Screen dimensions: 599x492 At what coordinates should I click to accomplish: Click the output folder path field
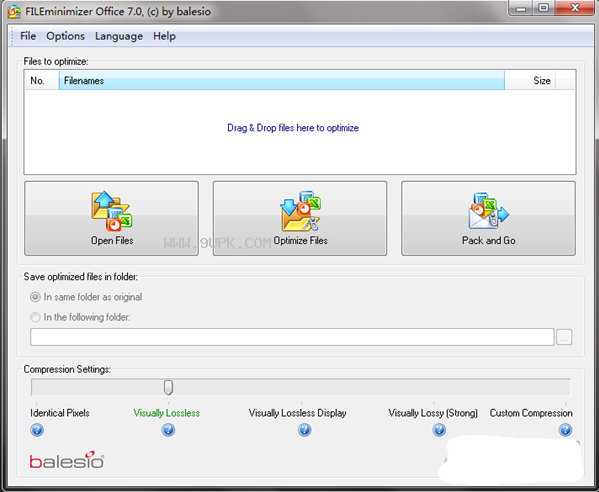[292, 337]
